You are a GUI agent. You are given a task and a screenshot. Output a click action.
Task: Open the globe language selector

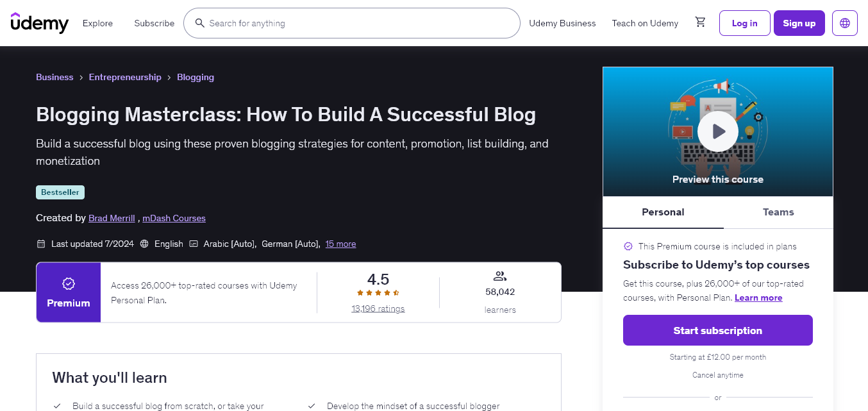pyautogui.click(x=845, y=23)
